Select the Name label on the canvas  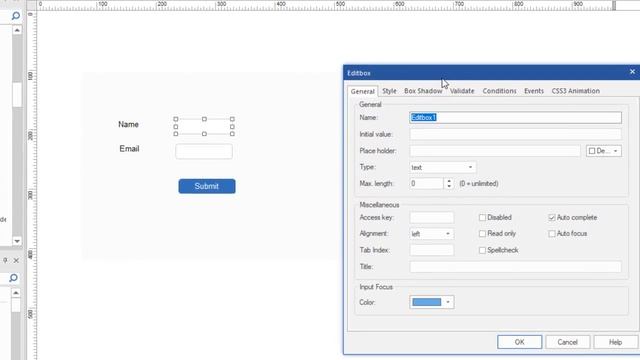tap(129, 124)
